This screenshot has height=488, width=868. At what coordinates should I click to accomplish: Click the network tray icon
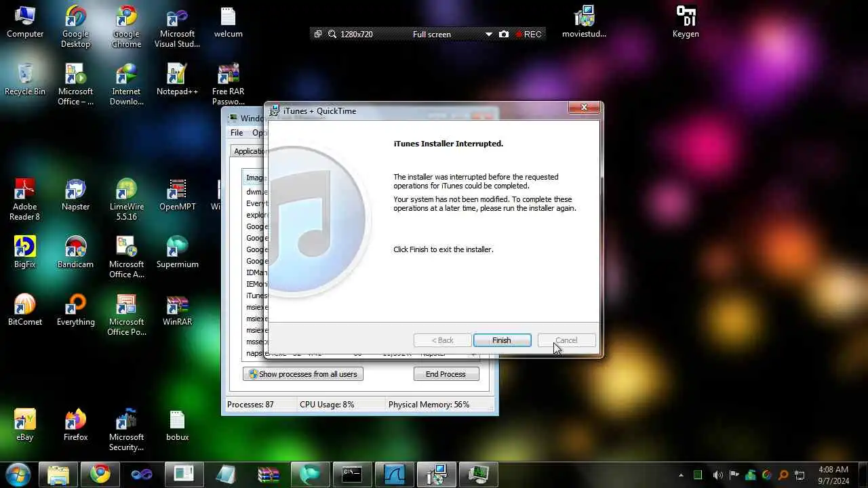[x=800, y=475]
